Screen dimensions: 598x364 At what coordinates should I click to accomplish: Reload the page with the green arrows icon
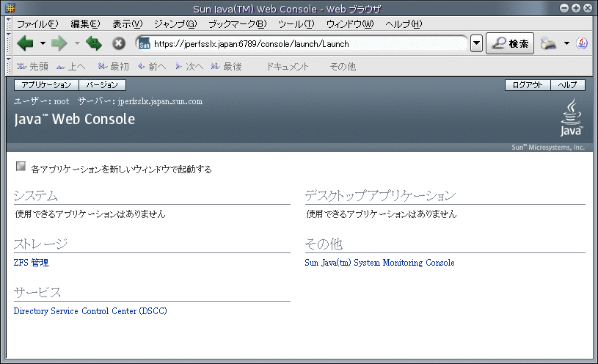coord(94,43)
